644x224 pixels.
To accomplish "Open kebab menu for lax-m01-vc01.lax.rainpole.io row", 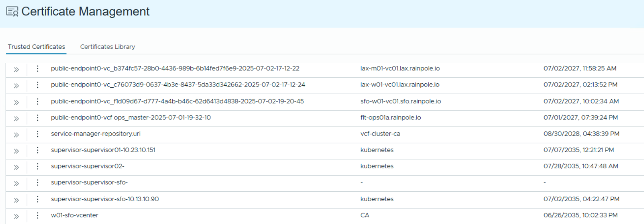I will pyautogui.click(x=37, y=68).
